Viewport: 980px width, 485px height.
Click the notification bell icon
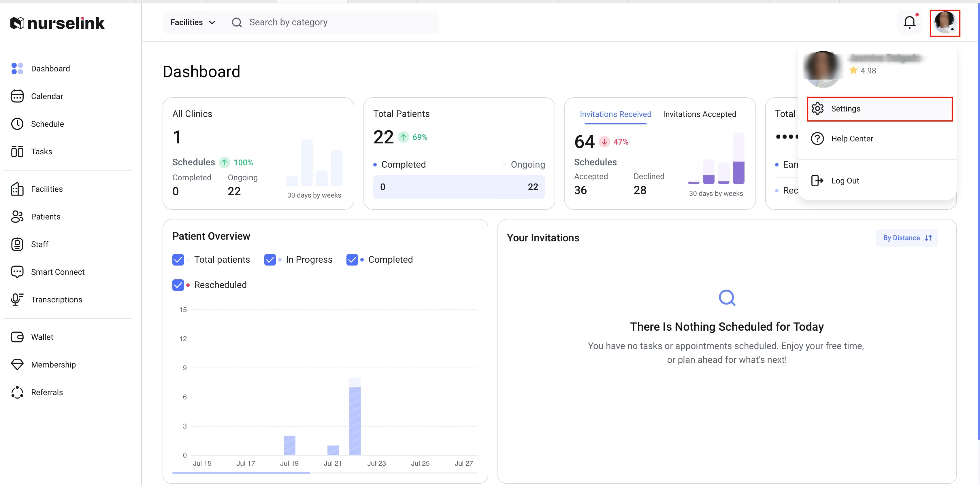pos(909,22)
